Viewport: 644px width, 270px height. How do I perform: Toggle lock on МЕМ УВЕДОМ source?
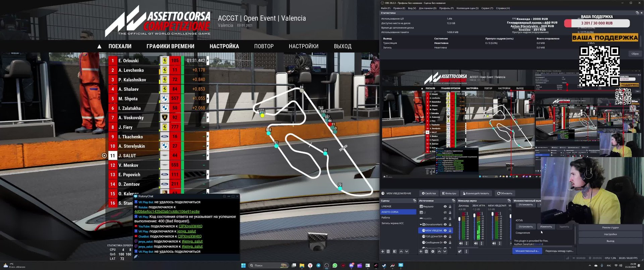(450, 230)
